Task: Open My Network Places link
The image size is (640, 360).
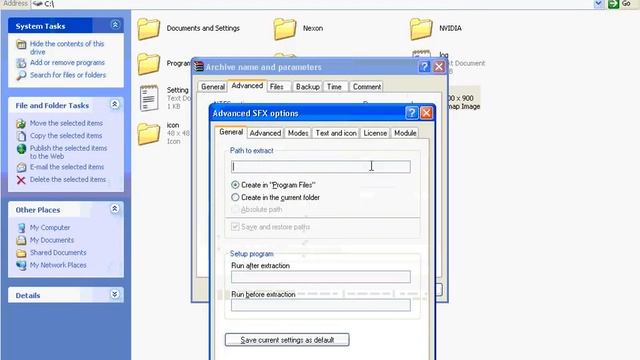Action: coord(58,265)
